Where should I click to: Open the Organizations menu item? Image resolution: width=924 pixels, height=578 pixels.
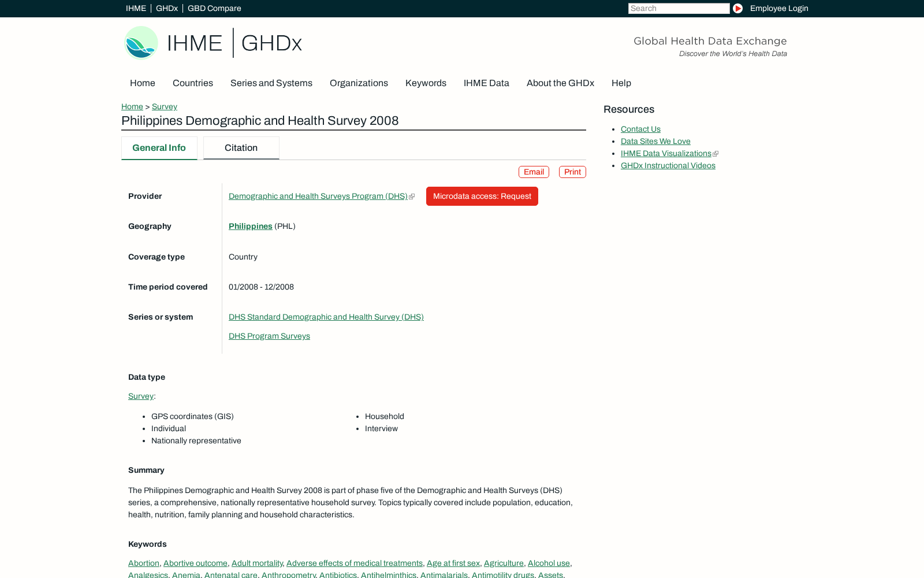[x=359, y=83]
